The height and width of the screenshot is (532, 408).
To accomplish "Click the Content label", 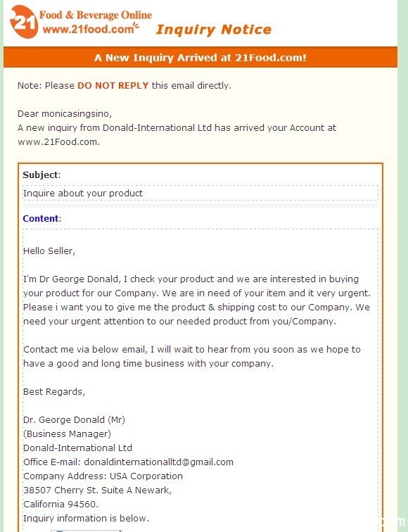I will coord(42,218).
